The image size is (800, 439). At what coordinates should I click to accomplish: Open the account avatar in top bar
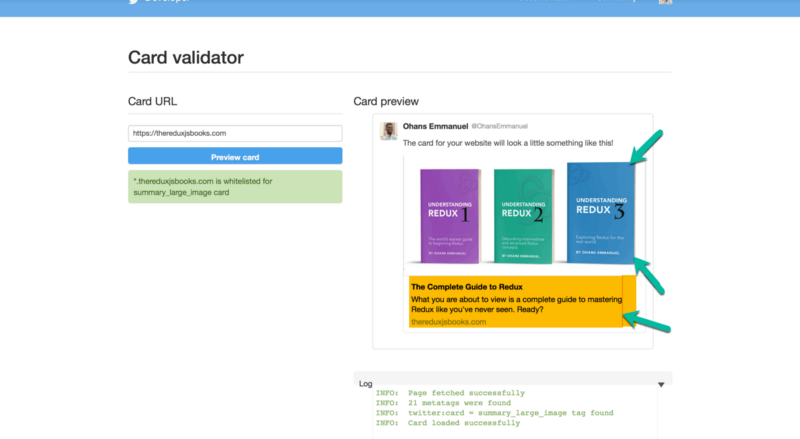coord(665,2)
